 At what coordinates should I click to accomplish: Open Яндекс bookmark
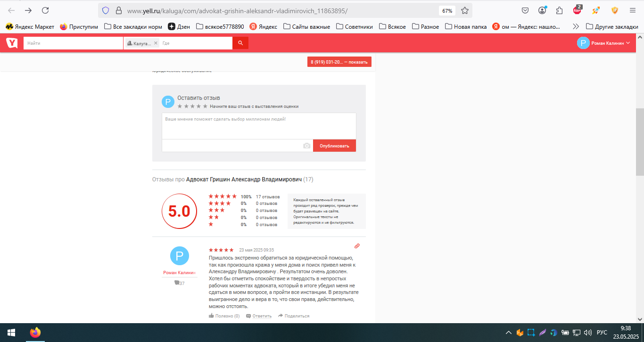click(264, 27)
